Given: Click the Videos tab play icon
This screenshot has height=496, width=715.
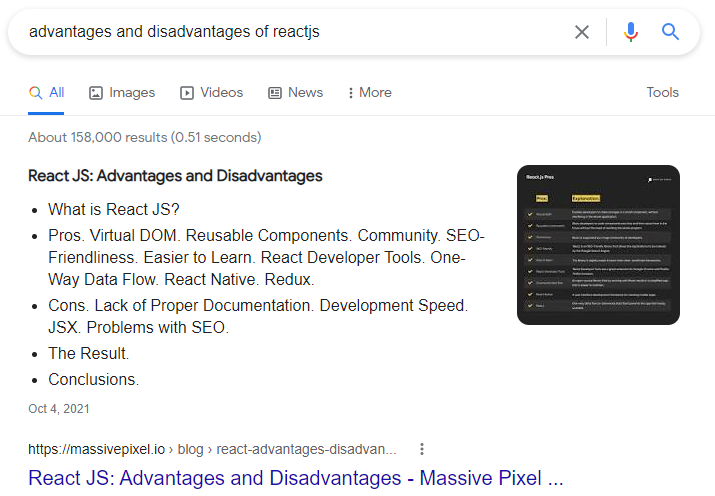Looking at the screenshot, I should [187, 93].
